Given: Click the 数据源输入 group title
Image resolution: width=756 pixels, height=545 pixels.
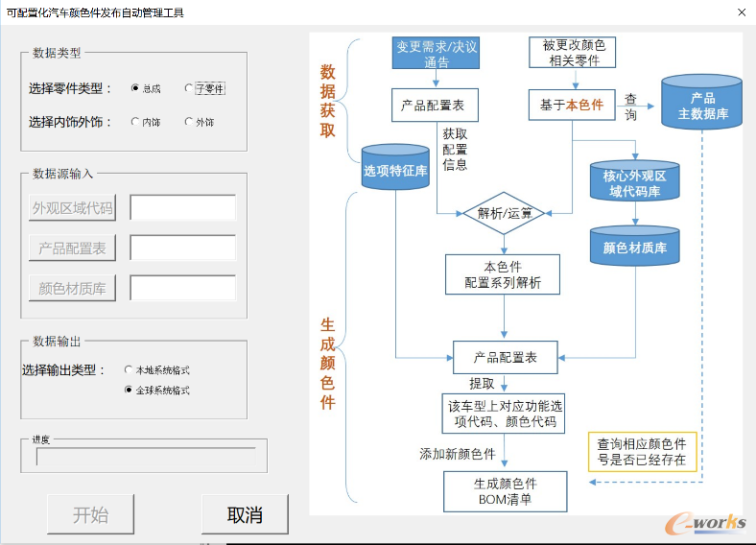Looking at the screenshot, I should tap(62, 174).
